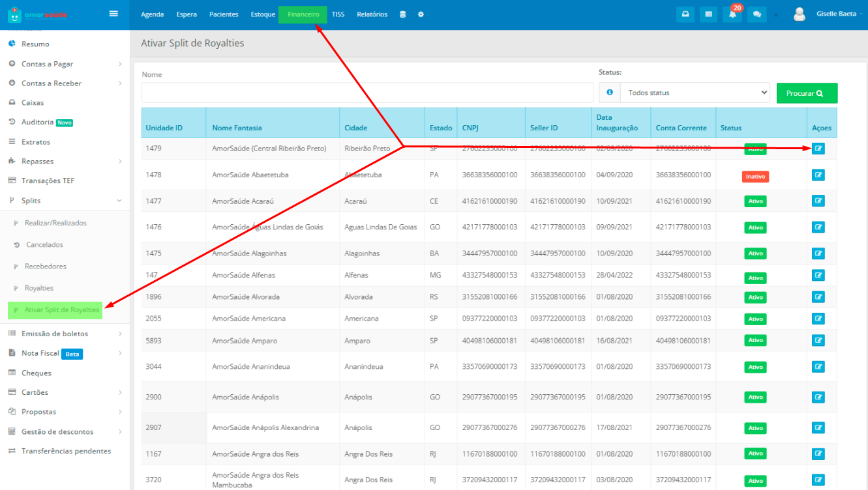This screenshot has height=490, width=868.
Task: Click Nome Fantasia column header
Action: tap(237, 128)
